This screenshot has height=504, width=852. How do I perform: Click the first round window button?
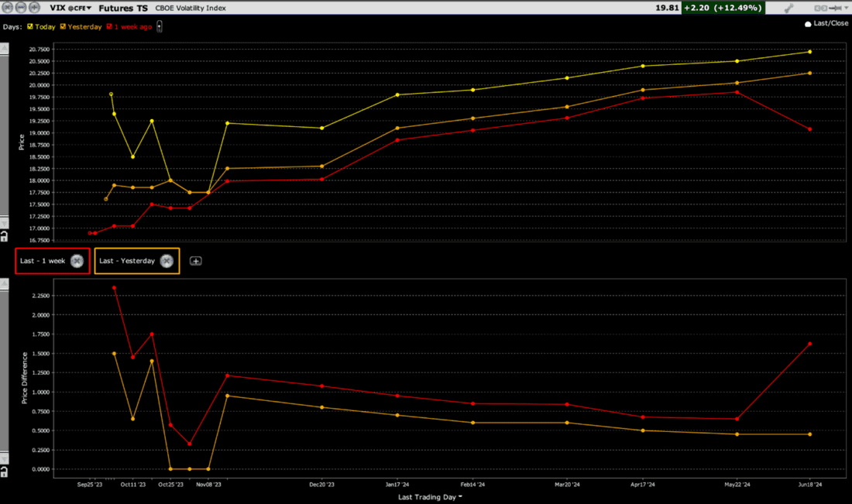click(8, 8)
